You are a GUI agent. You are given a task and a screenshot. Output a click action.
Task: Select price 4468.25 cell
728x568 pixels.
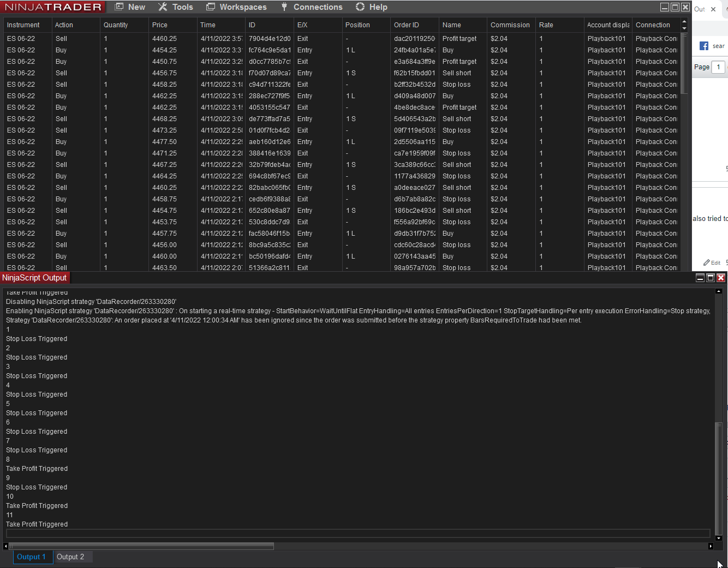[172, 119]
